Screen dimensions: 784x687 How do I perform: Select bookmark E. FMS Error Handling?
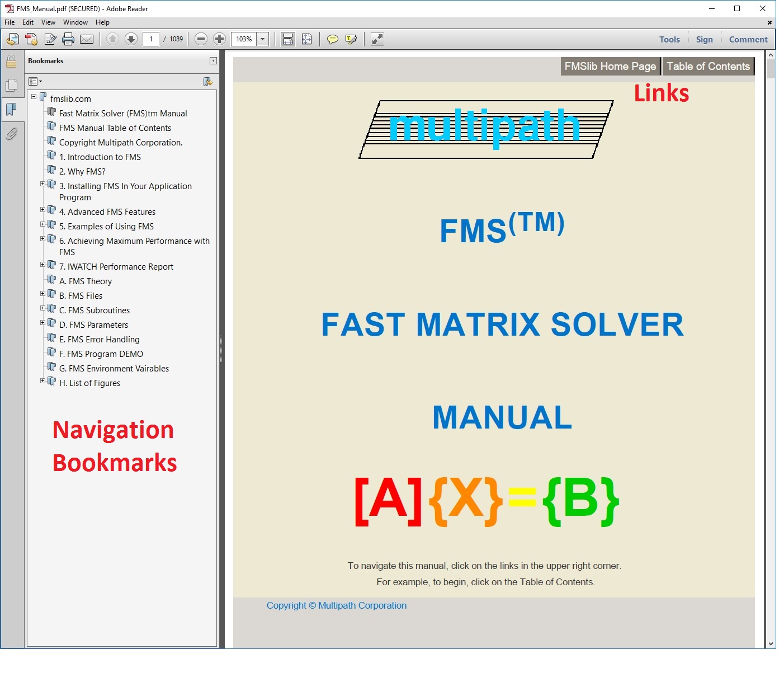coord(100,340)
